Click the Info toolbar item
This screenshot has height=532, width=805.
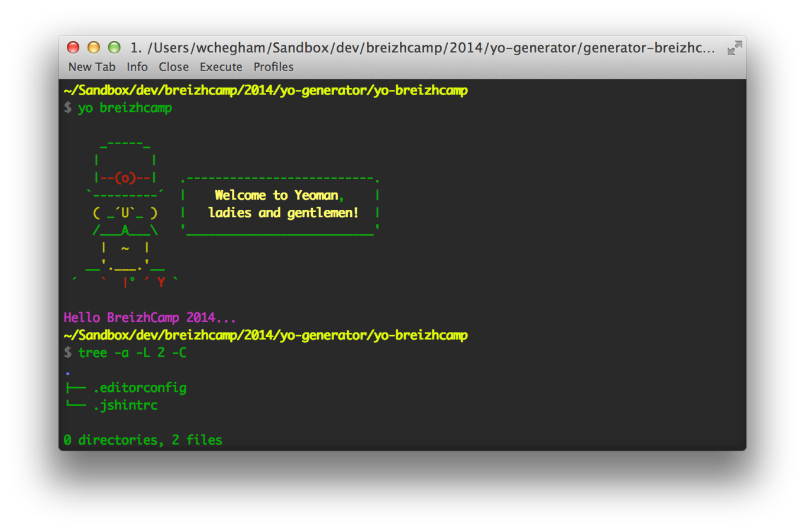tap(137, 67)
